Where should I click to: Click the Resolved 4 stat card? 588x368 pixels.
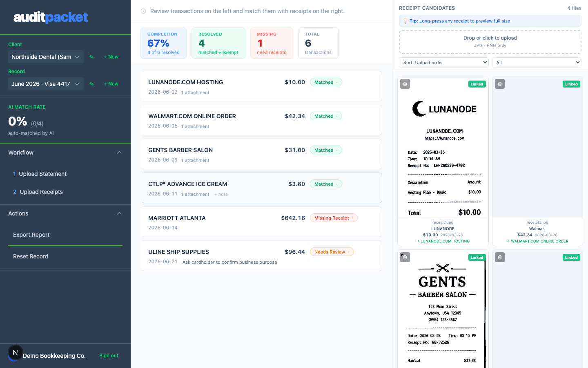(x=218, y=43)
